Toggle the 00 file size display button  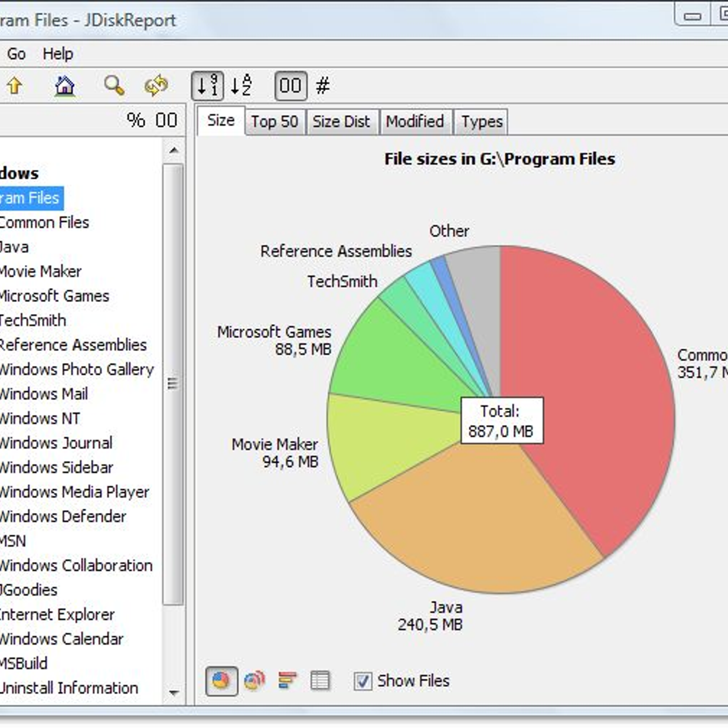pyautogui.click(x=291, y=86)
